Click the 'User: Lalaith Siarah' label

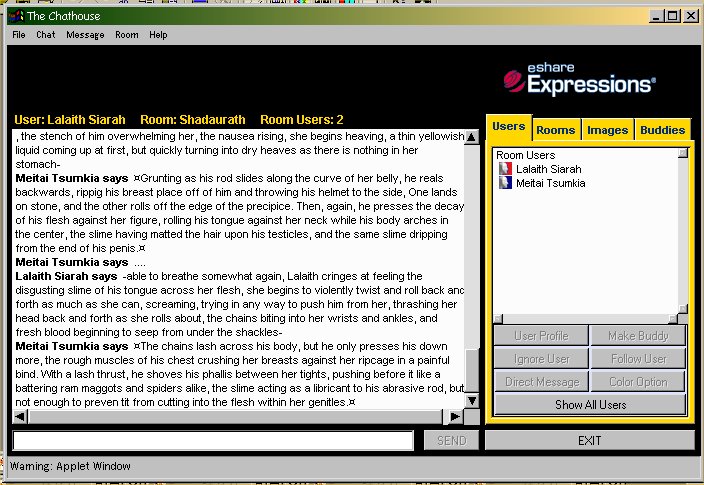(70, 119)
